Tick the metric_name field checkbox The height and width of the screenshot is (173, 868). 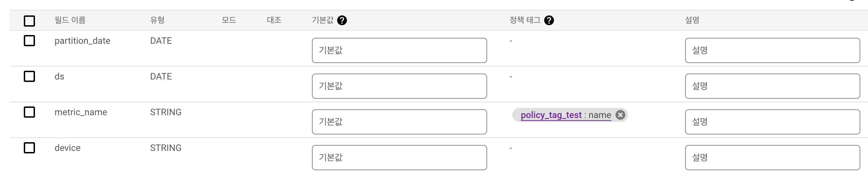pos(29,112)
